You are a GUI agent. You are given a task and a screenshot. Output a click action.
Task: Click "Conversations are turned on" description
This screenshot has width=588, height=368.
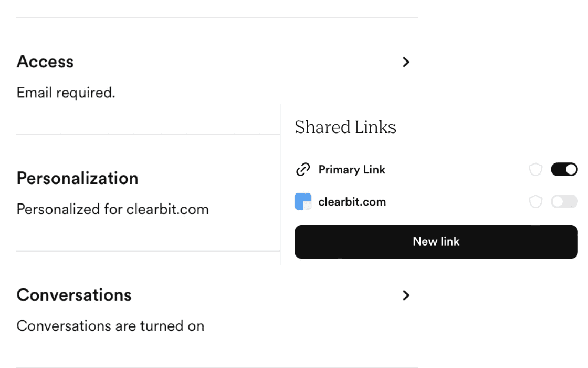tap(110, 326)
